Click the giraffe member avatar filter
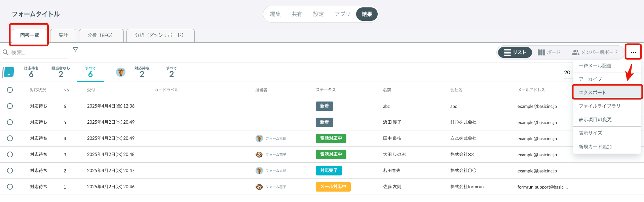 click(x=121, y=72)
